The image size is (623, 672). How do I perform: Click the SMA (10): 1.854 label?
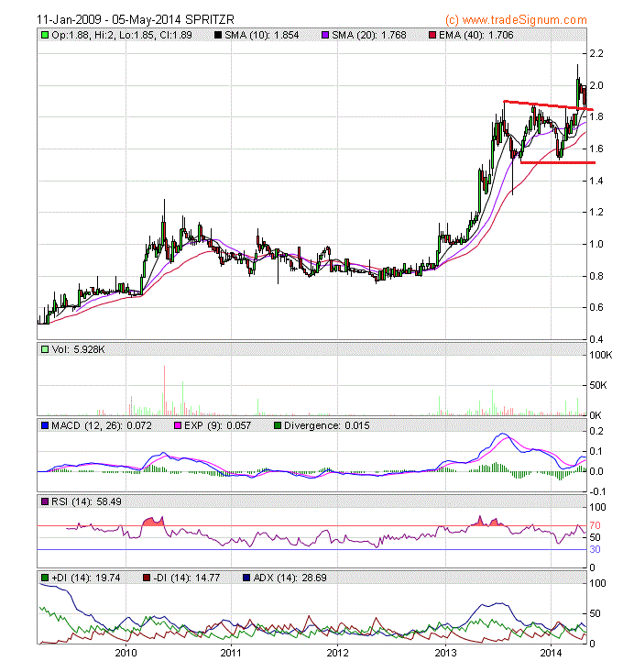coord(262,35)
